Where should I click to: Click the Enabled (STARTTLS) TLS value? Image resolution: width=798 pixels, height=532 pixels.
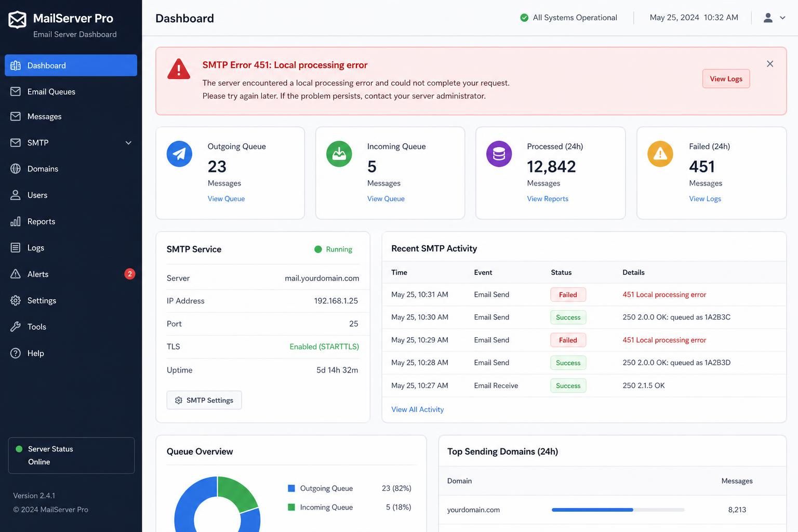pos(324,347)
